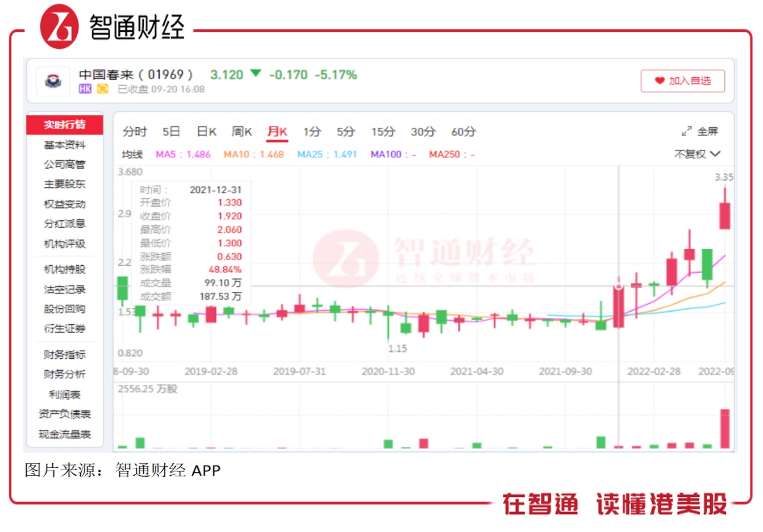Click the -5.17% change percentage
Screen dimensions: 763x532
[x=336, y=75]
